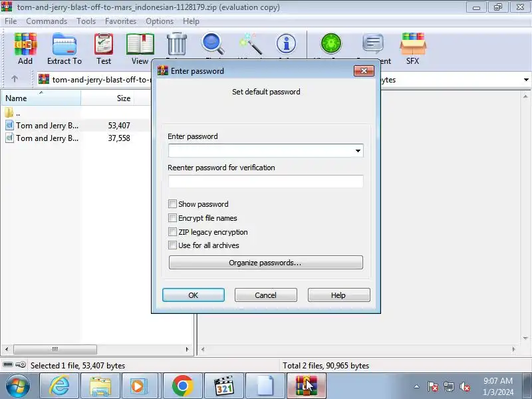Click the muted volume tray icon
This screenshot has height=399, width=532.
(x=464, y=386)
